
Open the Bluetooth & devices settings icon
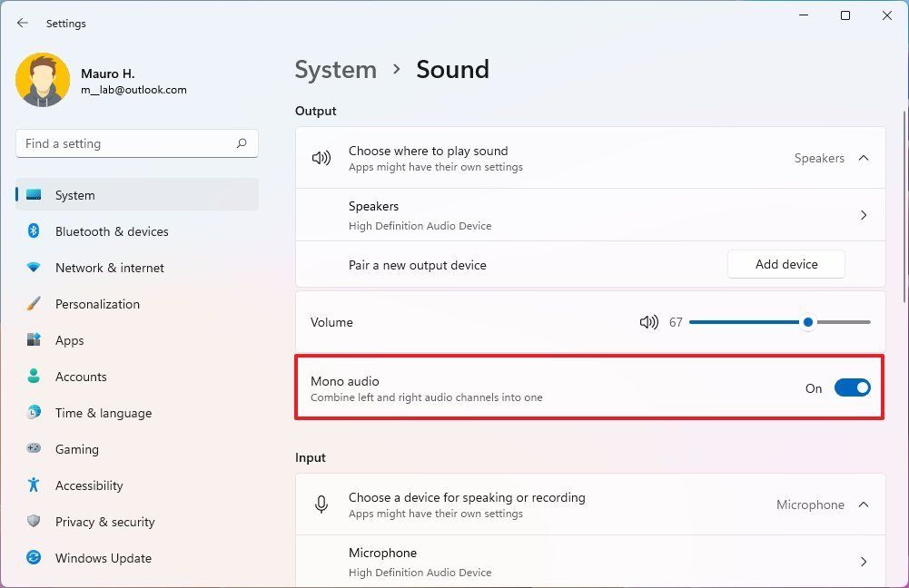tap(34, 231)
